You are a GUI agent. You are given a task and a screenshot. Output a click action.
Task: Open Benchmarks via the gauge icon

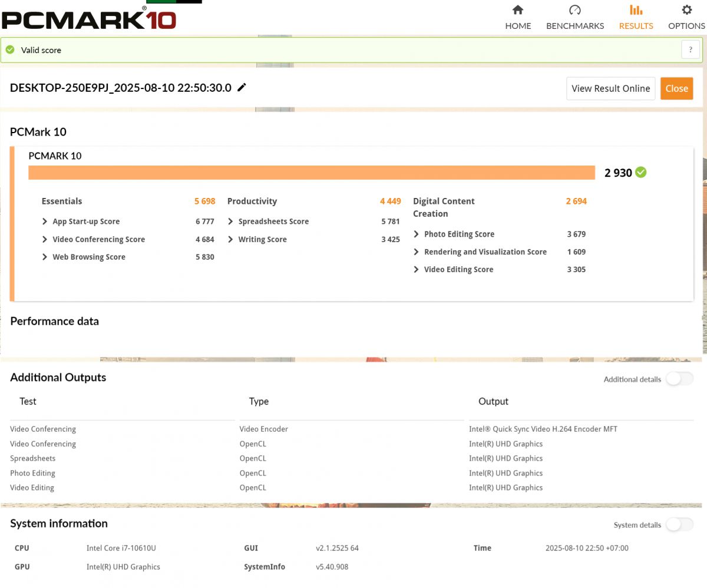point(575,10)
